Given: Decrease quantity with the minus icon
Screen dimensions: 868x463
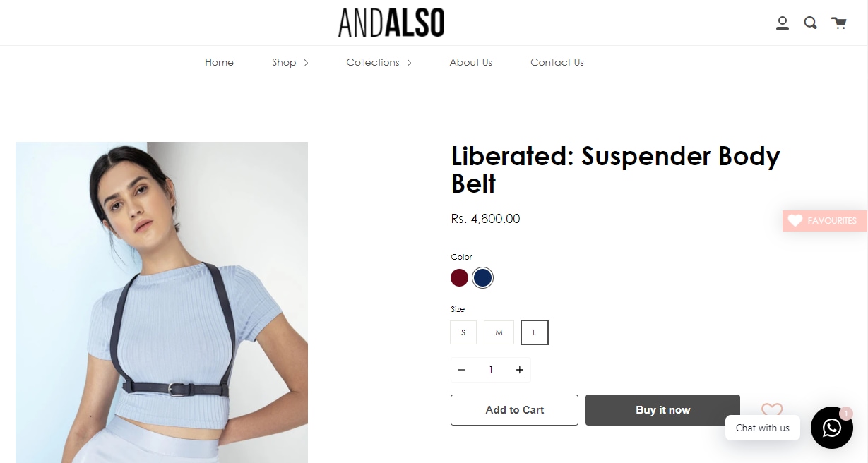Looking at the screenshot, I should click(462, 370).
